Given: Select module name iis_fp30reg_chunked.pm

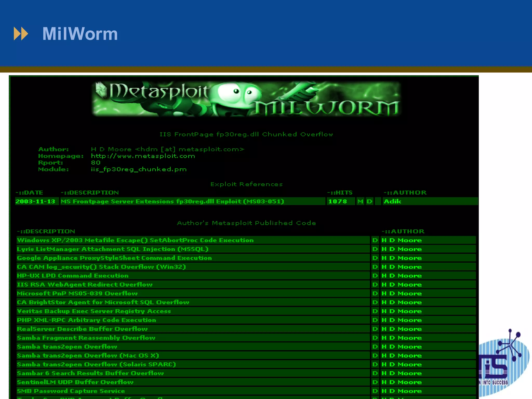Looking at the screenshot, I should click(x=139, y=169).
